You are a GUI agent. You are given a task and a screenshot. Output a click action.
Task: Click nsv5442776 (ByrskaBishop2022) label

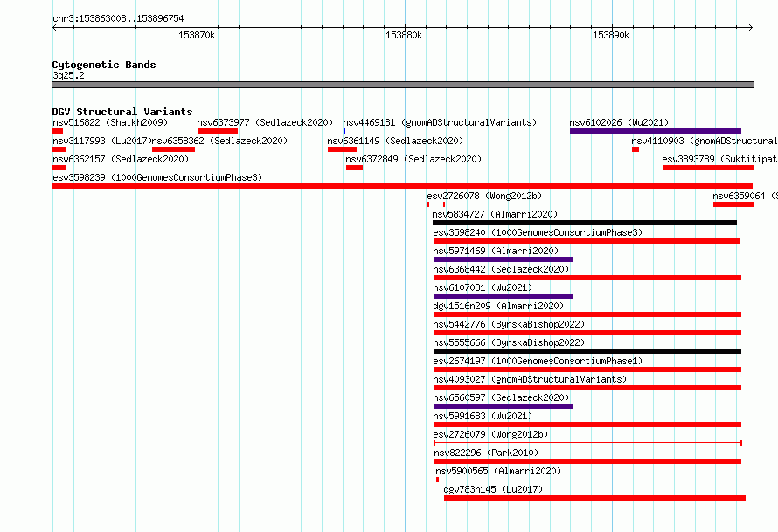coord(509,324)
